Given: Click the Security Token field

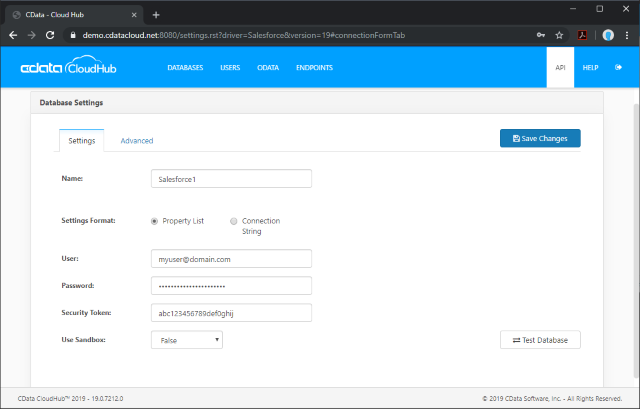Looking at the screenshot, I should (231, 313).
